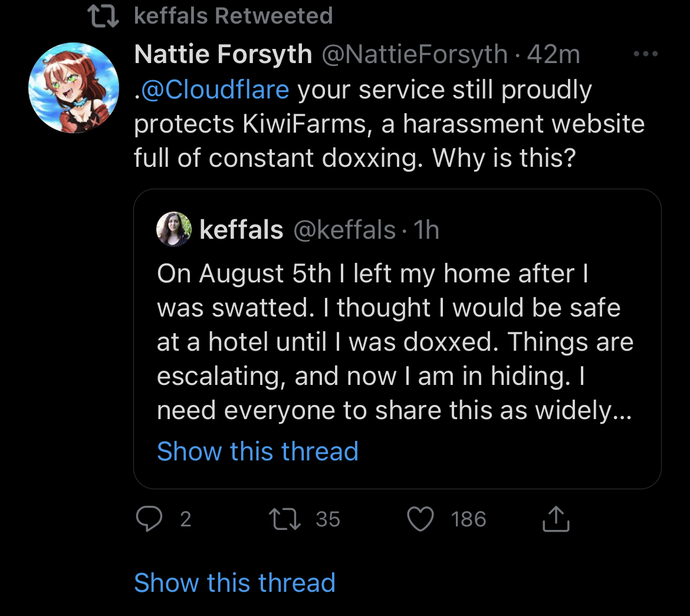Open the three-dot more options menu
This screenshot has height=616, width=690.
[646, 54]
